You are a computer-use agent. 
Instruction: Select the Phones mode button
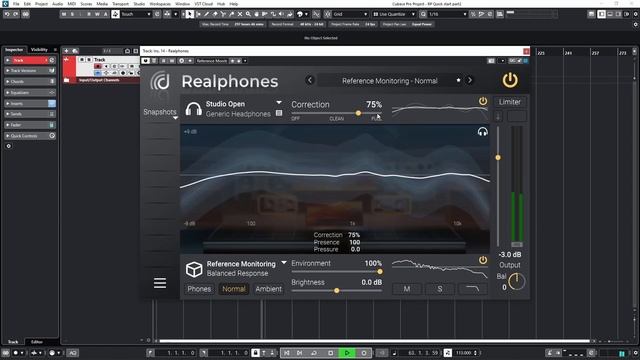tap(199, 289)
